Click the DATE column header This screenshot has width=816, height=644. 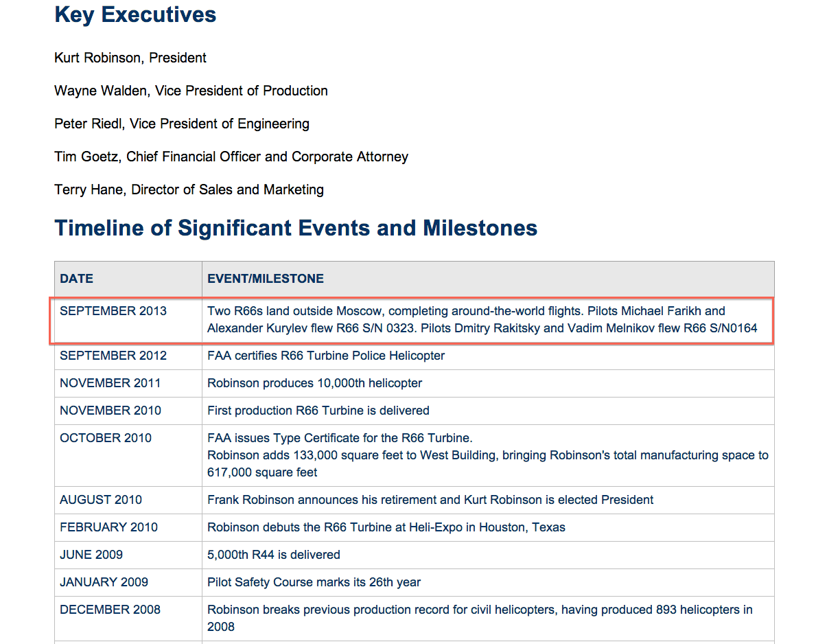click(x=76, y=279)
